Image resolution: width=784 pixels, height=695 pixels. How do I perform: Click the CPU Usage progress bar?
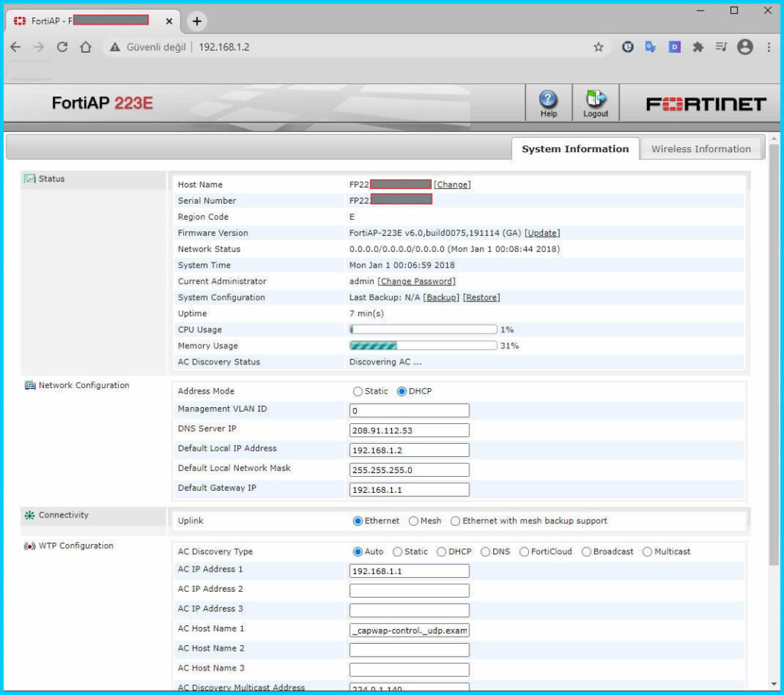[423, 329]
